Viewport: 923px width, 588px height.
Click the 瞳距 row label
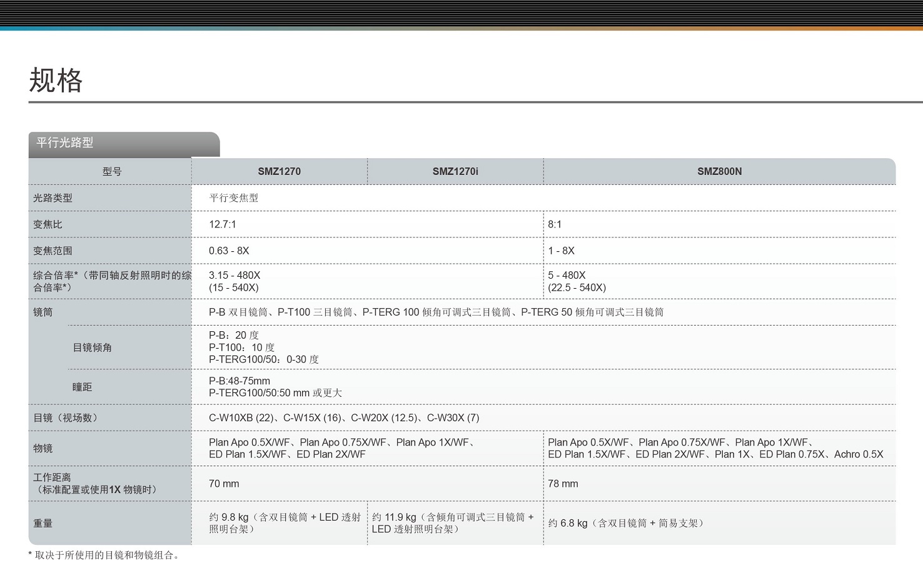point(82,387)
